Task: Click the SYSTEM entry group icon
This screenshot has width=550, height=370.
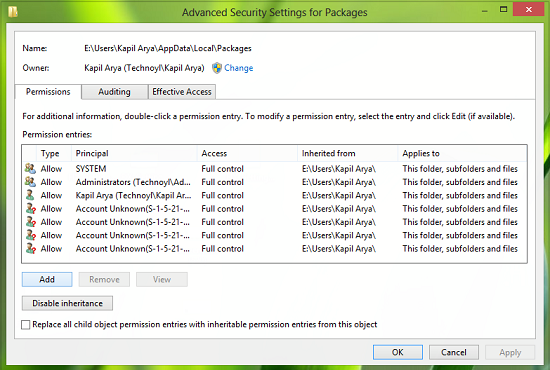Action: [x=30, y=169]
